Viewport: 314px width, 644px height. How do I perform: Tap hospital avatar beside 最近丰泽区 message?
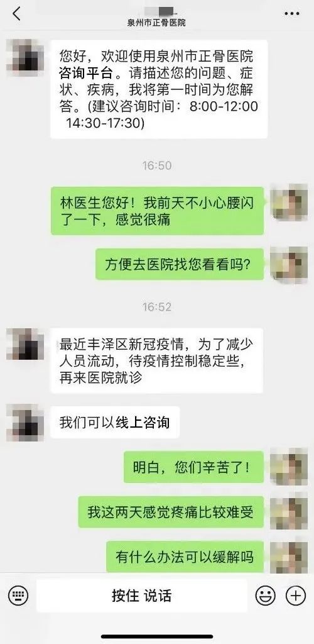[x=25, y=344]
